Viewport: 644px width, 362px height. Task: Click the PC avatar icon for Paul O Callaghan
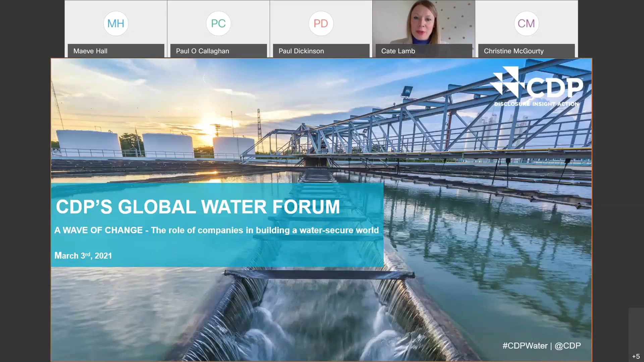[x=218, y=23]
